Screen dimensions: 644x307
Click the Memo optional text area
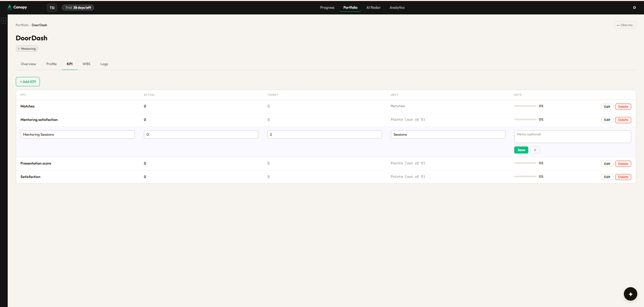click(x=573, y=137)
